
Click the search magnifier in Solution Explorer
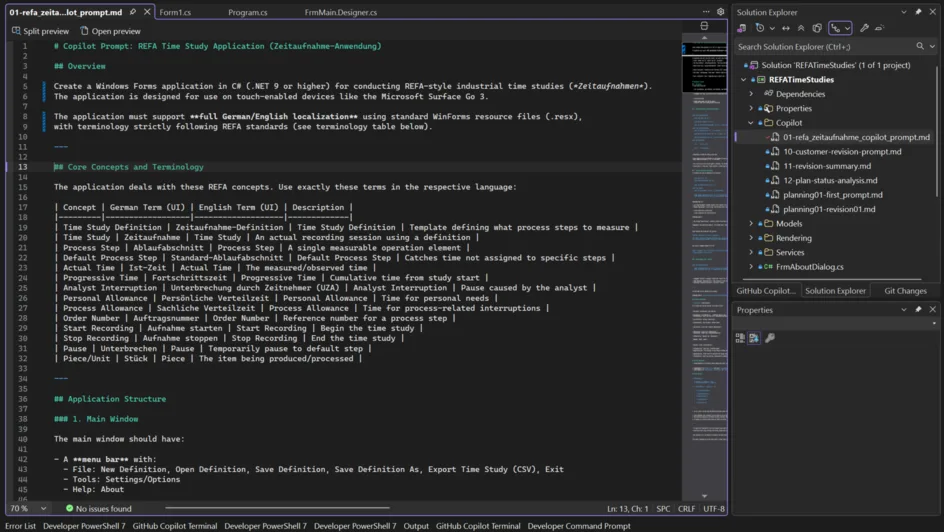(920, 46)
